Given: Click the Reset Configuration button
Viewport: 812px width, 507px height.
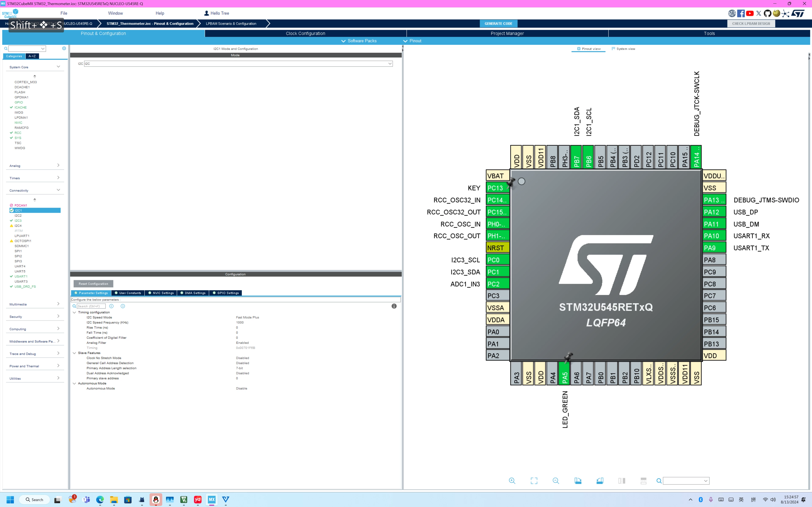Looking at the screenshot, I should [93, 284].
